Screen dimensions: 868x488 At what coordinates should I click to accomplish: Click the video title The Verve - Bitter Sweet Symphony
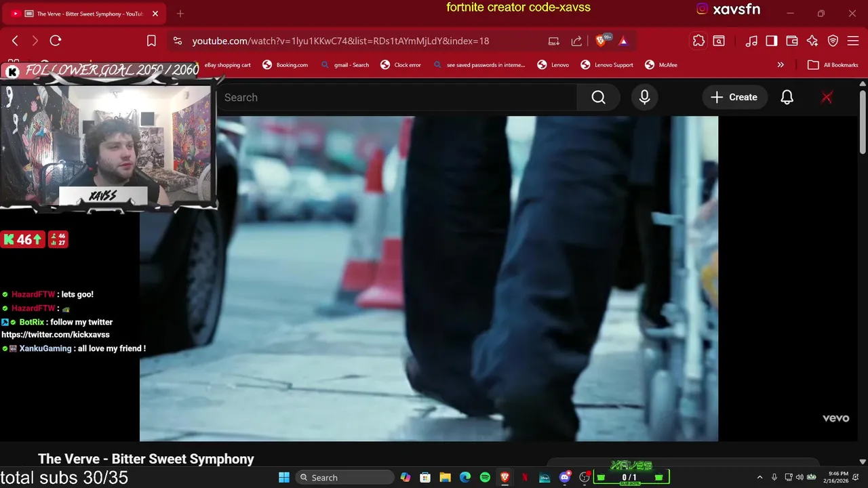(x=146, y=459)
